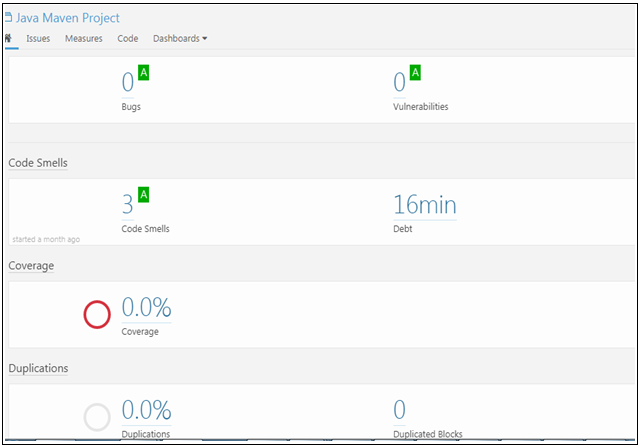
Task: Click the gray duplications circle indicator
Action: click(97, 417)
